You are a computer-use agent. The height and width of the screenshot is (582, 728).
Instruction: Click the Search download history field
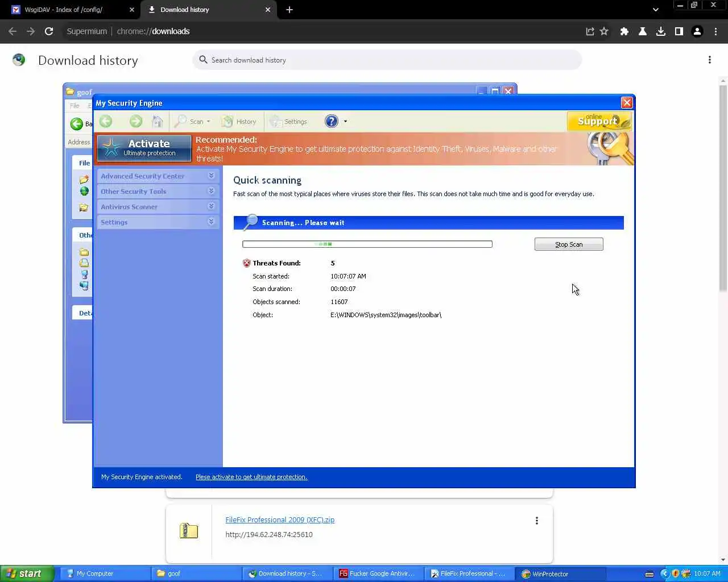pyautogui.click(x=387, y=60)
